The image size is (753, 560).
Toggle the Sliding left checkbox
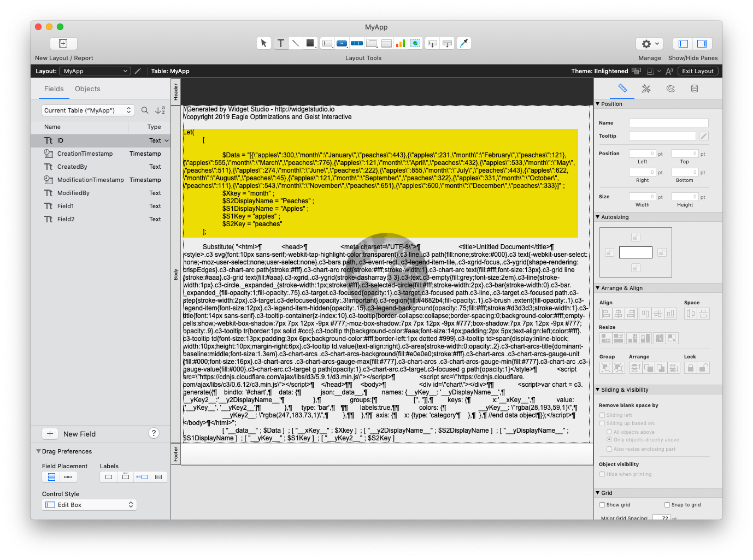[602, 415]
